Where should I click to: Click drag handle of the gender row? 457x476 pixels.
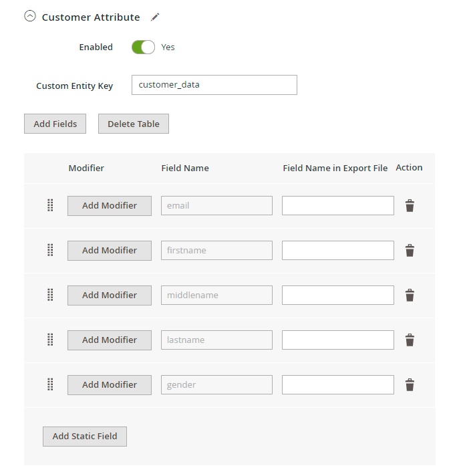tap(50, 384)
